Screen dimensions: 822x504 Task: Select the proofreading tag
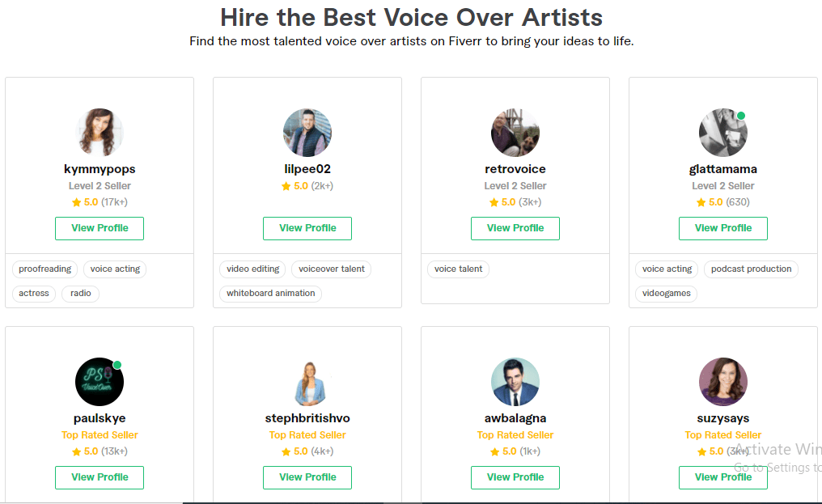click(45, 269)
